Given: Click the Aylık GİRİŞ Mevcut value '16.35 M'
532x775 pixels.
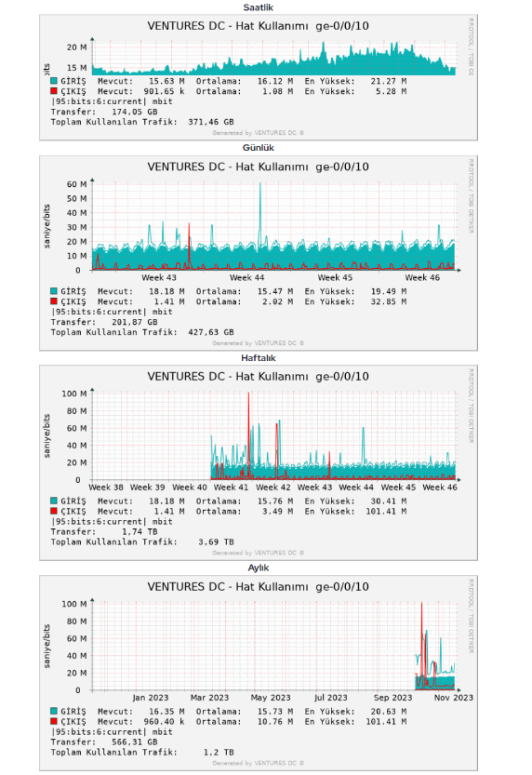Looking at the screenshot, I should coord(167,712).
